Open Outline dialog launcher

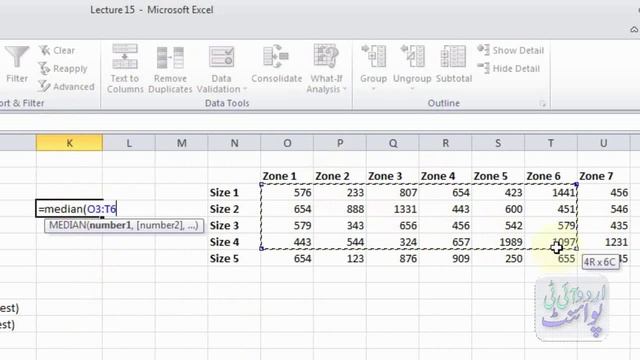(x=542, y=104)
